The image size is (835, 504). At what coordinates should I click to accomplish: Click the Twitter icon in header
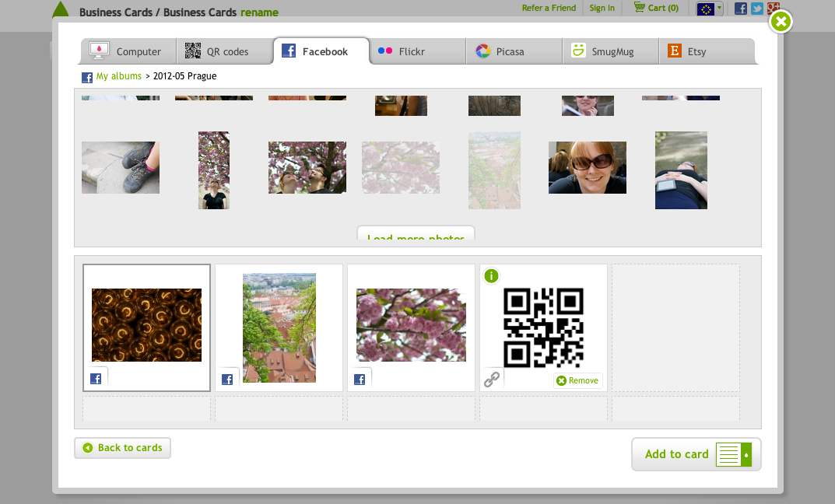coord(757,9)
